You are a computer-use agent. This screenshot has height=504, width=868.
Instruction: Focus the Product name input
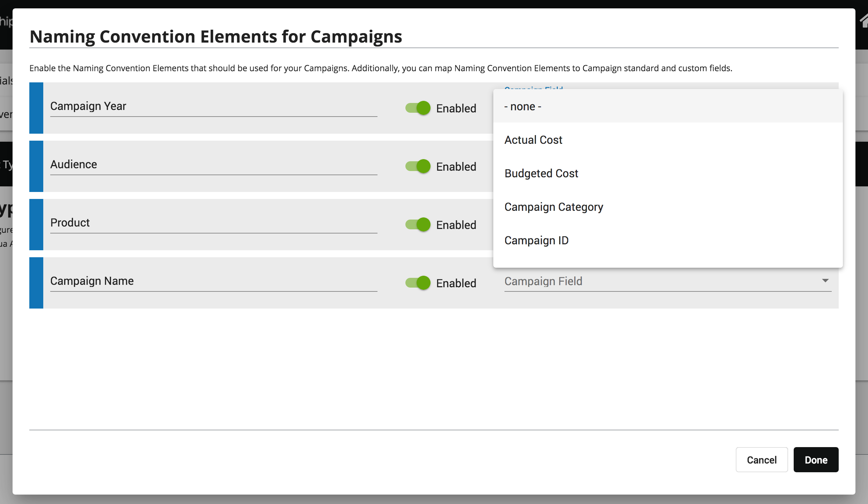tap(214, 223)
